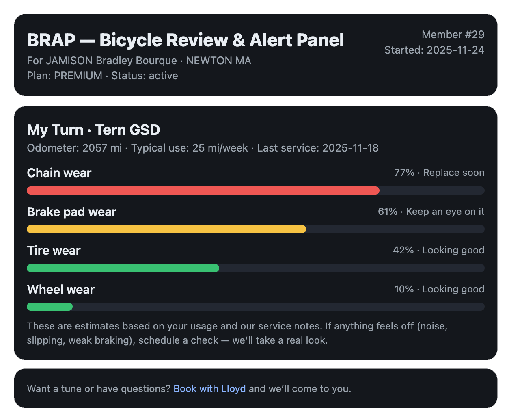The width and height of the screenshot is (509, 420).
Task: Click the 10% Looking good status
Action: 439,289
